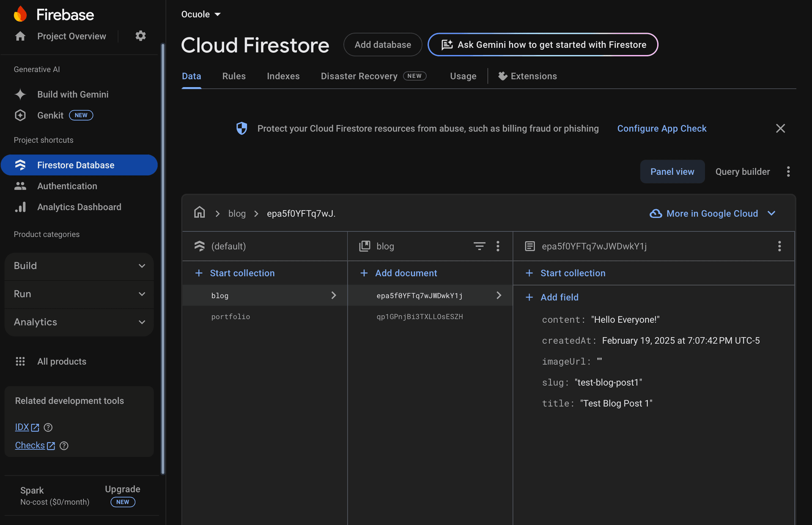Open project settings gear
The image size is (812, 525).
(140, 36)
